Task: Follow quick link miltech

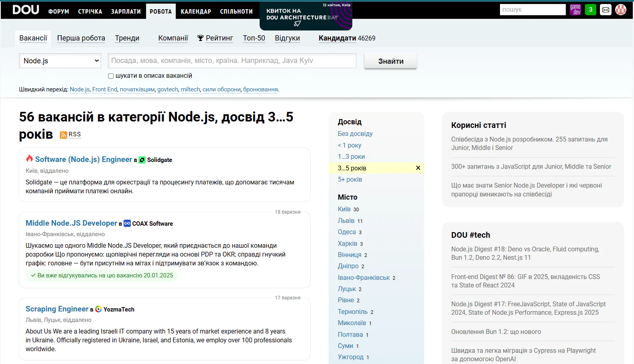Action: 190,89
